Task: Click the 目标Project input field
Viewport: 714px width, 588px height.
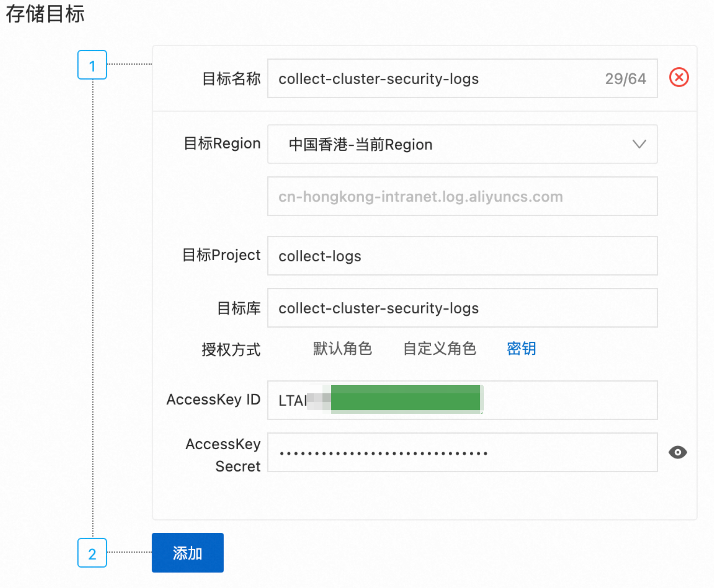Action: (x=462, y=256)
